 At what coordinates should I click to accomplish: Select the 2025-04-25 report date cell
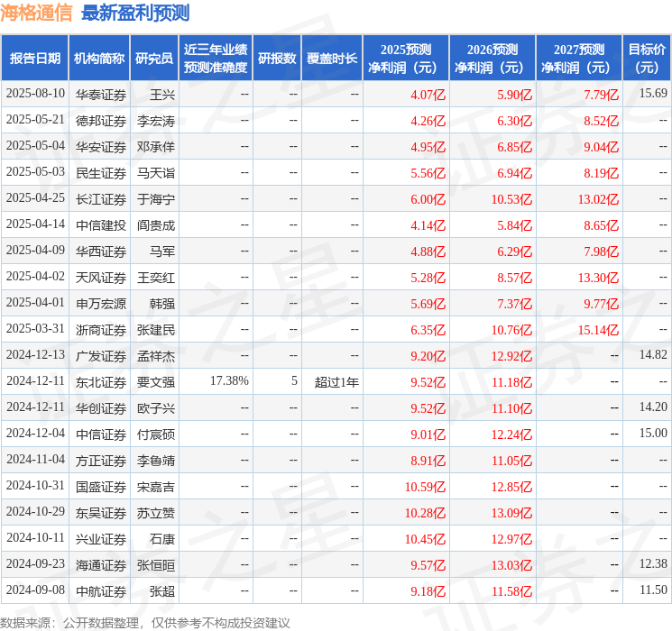[x=35, y=198]
